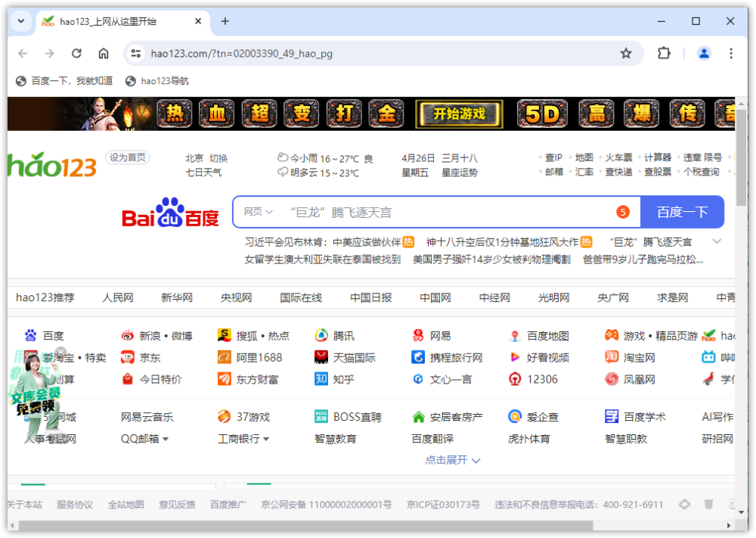Image resolution: width=756 pixels, height=538 pixels.
Task: Click the 开始游戏 banner button
Action: click(460, 114)
